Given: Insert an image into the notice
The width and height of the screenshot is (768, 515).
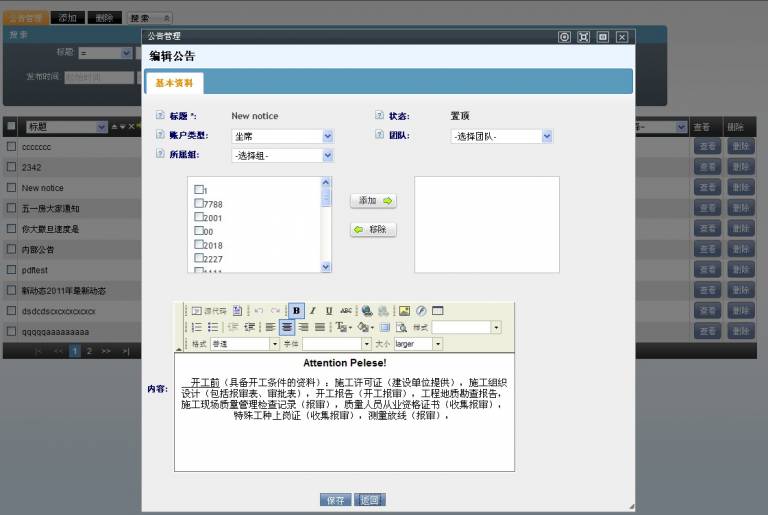Looking at the screenshot, I should (405, 311).
